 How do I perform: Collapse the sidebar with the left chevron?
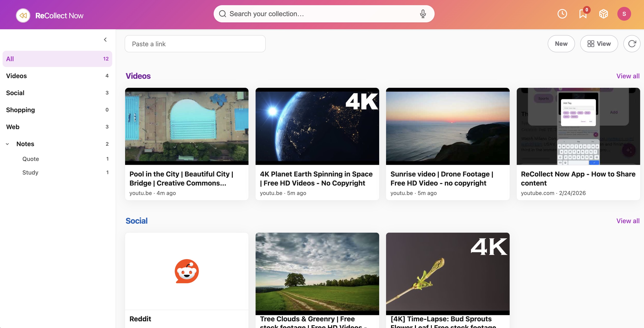point(105,40)
